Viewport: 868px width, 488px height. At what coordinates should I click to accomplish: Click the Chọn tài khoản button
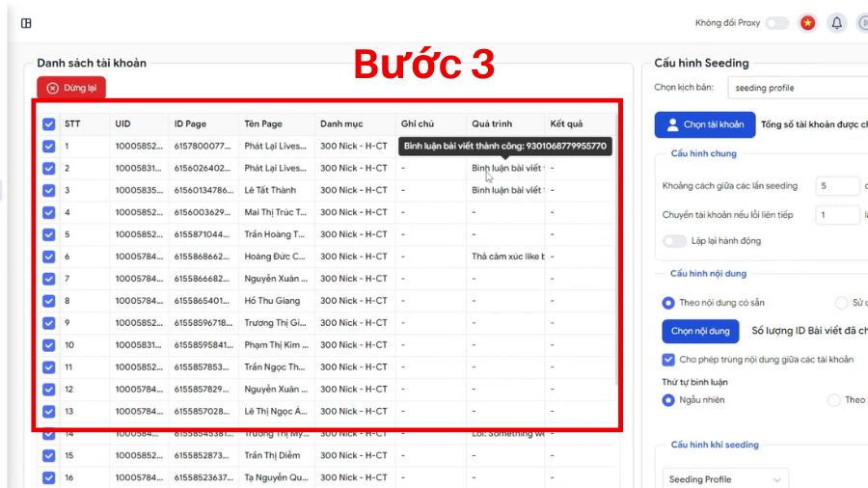click(x=705, y=124)
